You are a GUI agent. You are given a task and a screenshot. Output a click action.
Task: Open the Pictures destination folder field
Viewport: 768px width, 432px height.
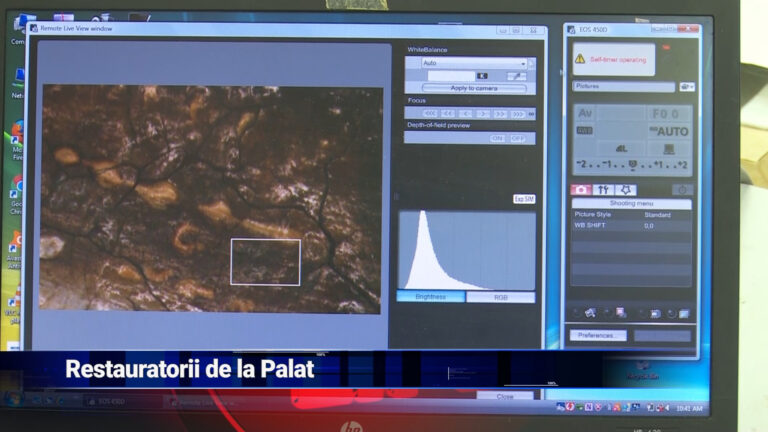click(x=624, y=87)
